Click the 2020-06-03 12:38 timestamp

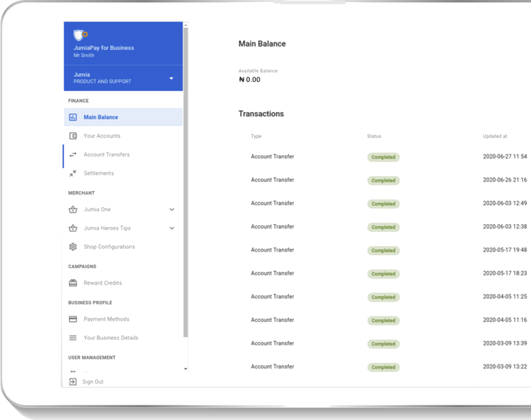point(505,227)
